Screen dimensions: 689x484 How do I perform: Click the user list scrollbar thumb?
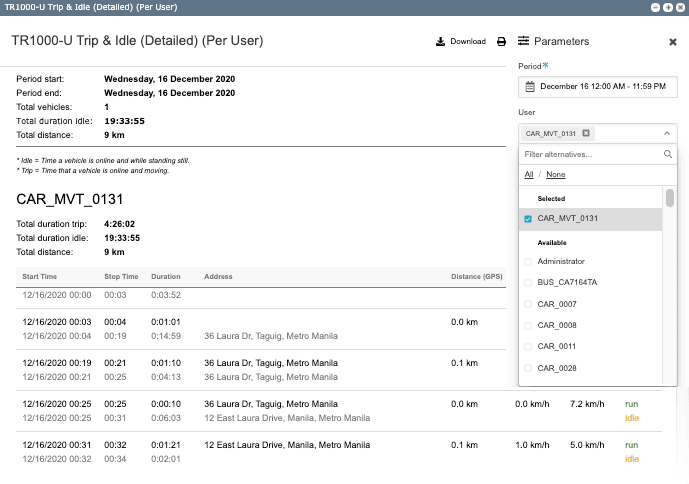point(670,198)
